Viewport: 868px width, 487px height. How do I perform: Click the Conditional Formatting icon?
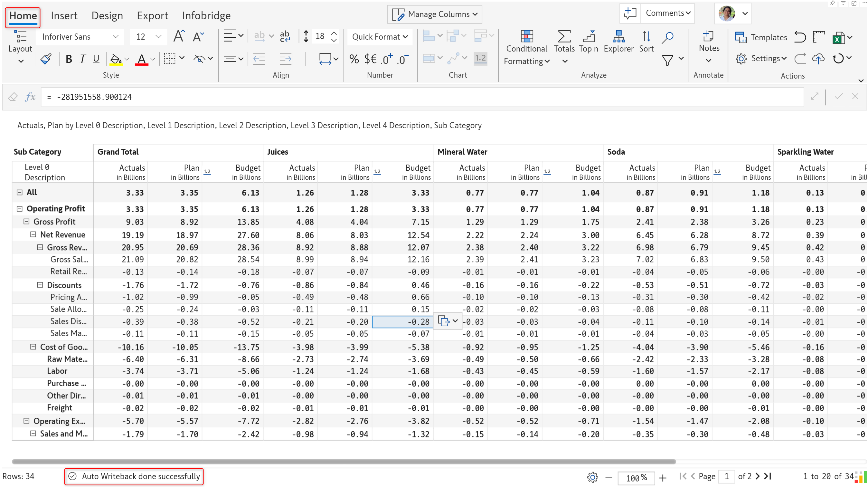click(x=527, y=37)
